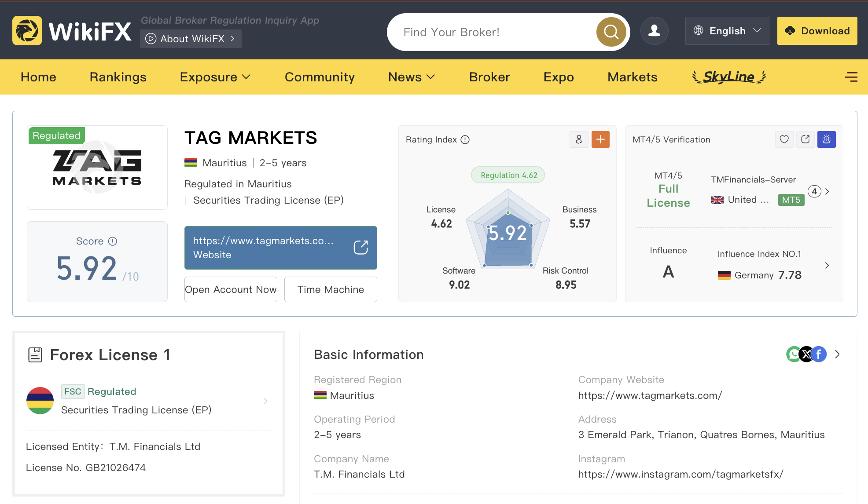Click the Software 9.02 rating
868x504 pixels.
click(x=459, y=278)
